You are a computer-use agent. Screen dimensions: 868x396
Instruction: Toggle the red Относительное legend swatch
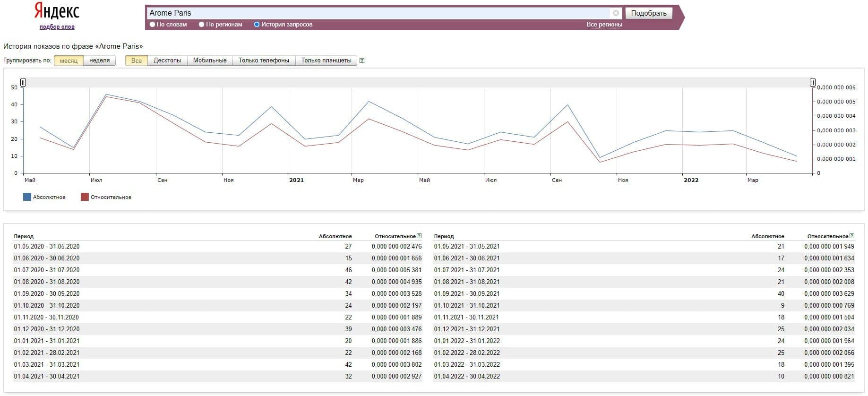(x=85, y=197)
